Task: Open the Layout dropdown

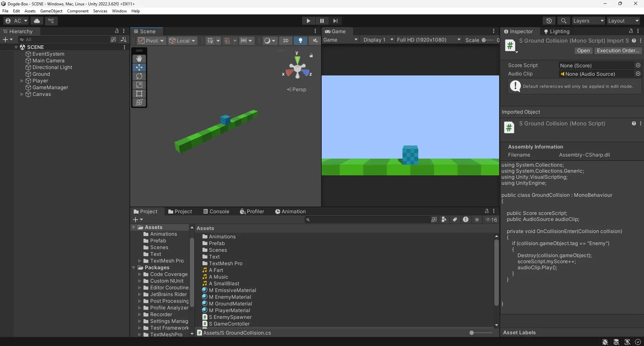Action: pos(624,21)
